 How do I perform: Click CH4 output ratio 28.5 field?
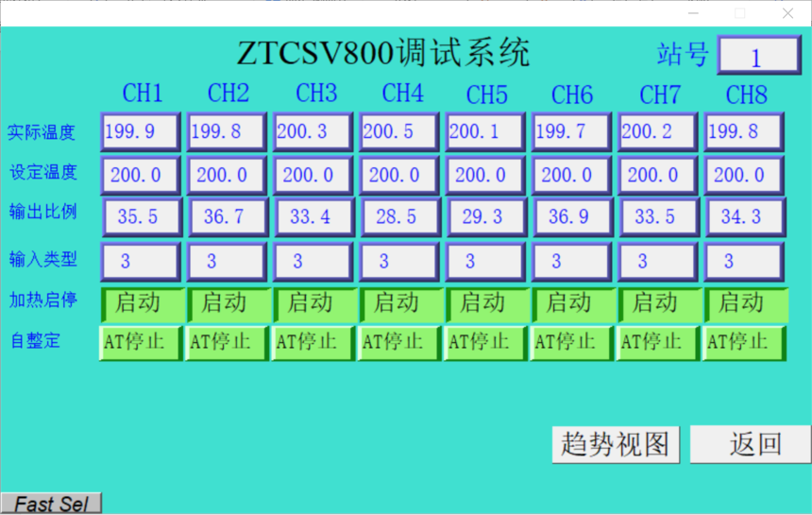click(x=401, y=216)
